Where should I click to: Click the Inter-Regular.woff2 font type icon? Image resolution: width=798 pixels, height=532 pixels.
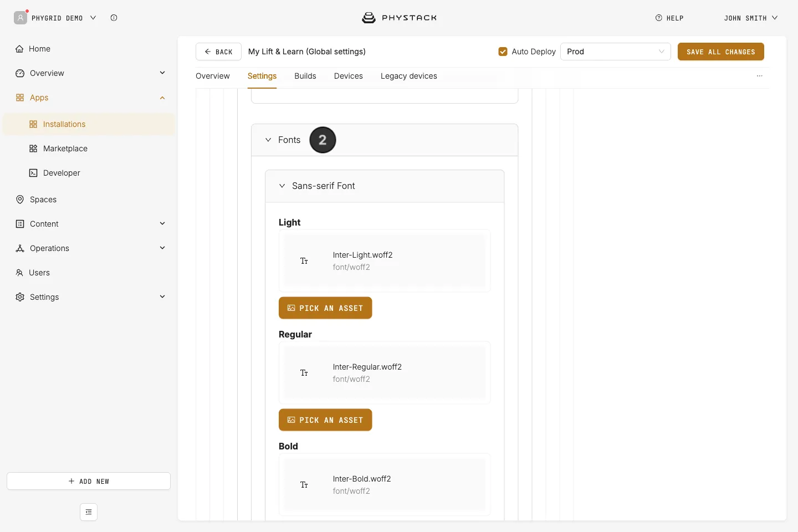tap(304, 373)
